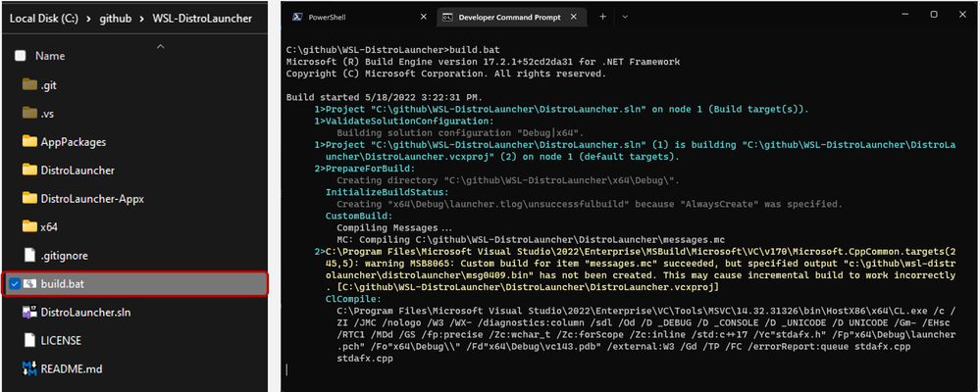Viewport: 980px width, 392px height.
Task: Click the x64 folder icon
Action: 28,227
